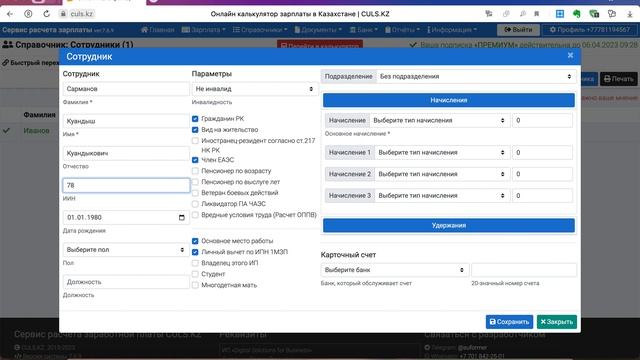Image resolution: width=640 pixels, height=360 pixels.
Task: Open the Начисление 2 type dropdown
Action: [442, 174]
